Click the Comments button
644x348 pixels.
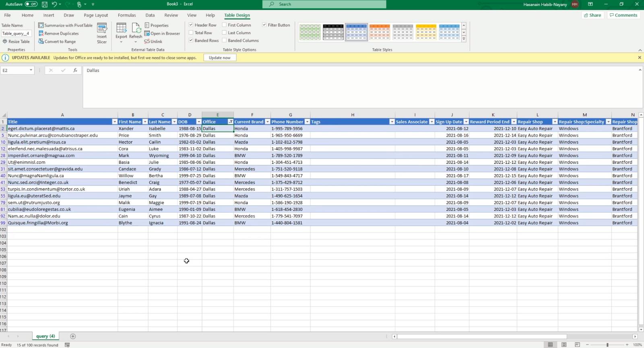623,15
